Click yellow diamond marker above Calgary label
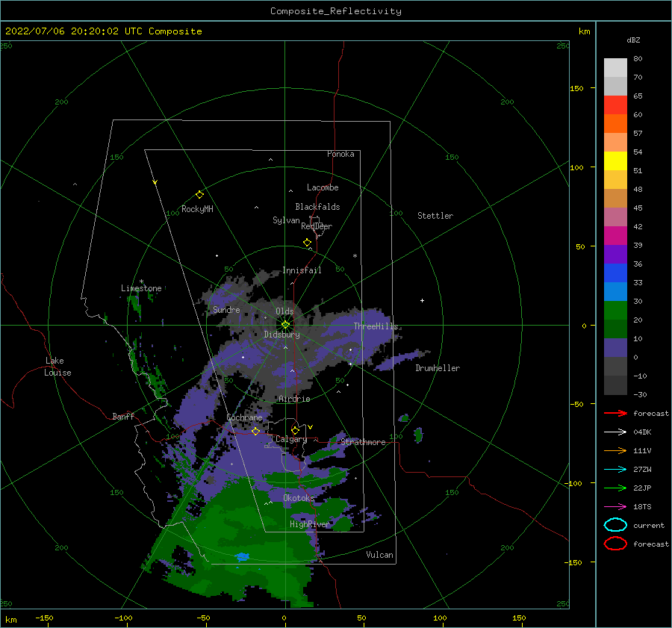 point(295,430)
